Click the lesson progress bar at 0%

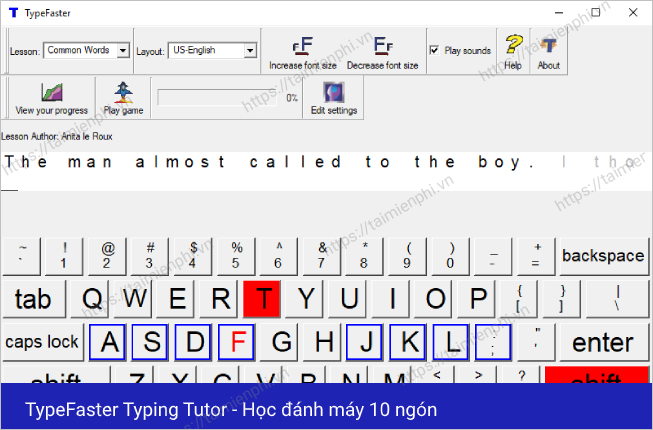217,98
